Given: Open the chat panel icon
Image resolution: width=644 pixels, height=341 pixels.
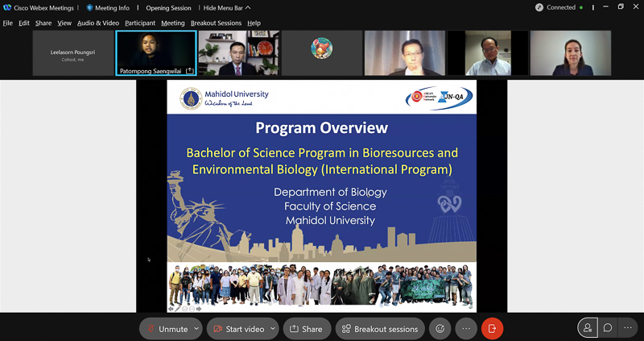Looking at the screenshot, I should click(x=608, y=328).
